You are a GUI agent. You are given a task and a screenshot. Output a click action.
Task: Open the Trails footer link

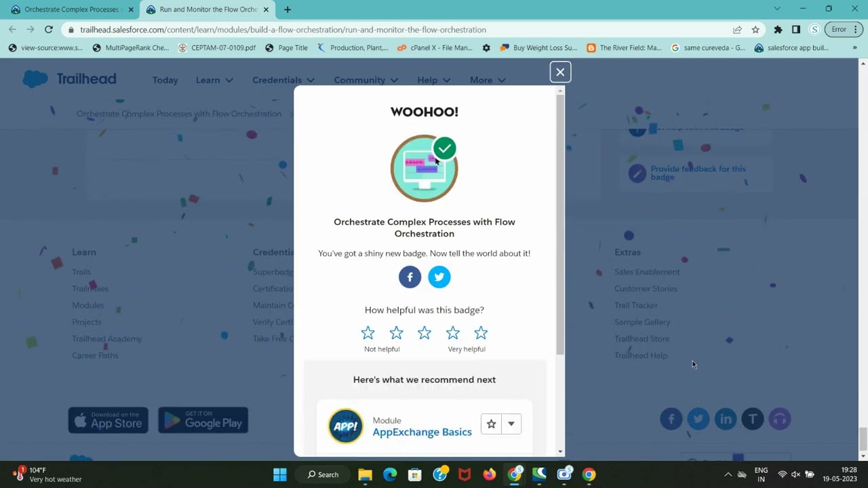(81, 272)
